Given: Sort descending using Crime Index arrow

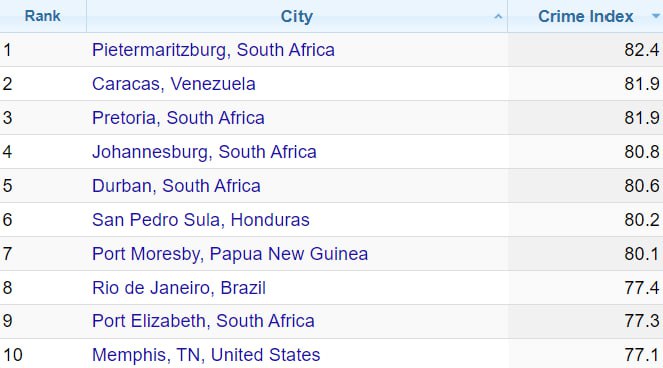Looking at the screenshot, I should coord(656,16).
